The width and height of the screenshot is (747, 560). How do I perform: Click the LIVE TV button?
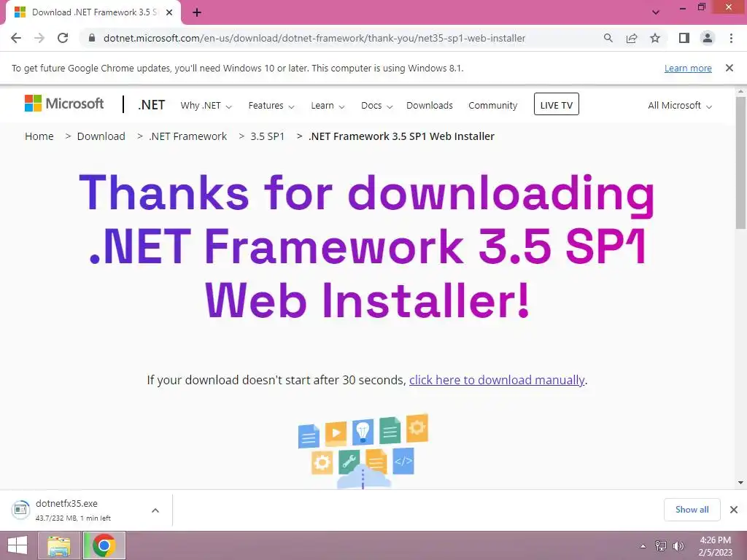[557, 104]
